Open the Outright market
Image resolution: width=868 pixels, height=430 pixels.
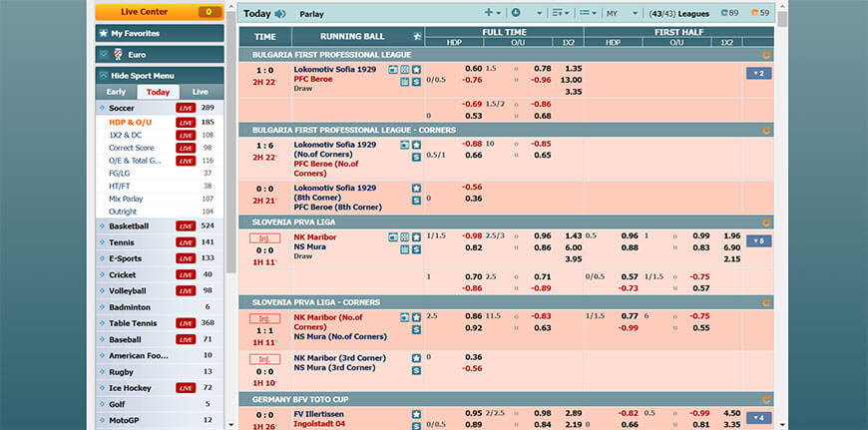pos(123,212)
